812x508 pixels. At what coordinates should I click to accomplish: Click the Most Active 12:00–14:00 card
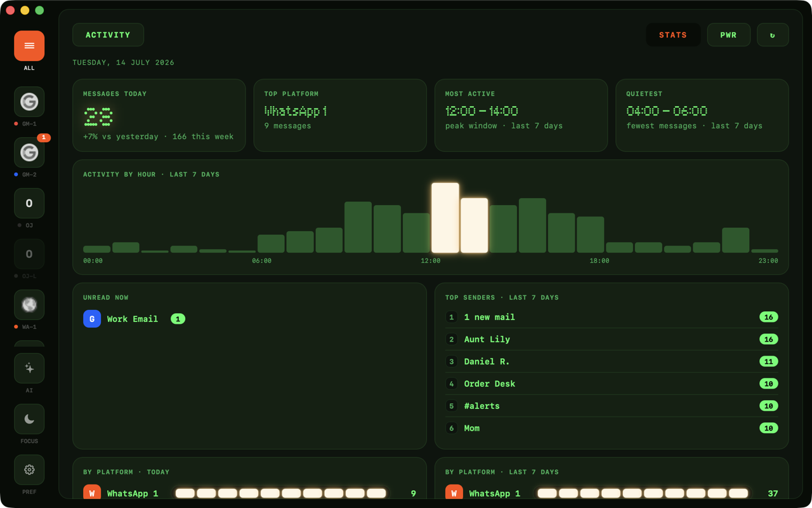(x=521, y=116)
